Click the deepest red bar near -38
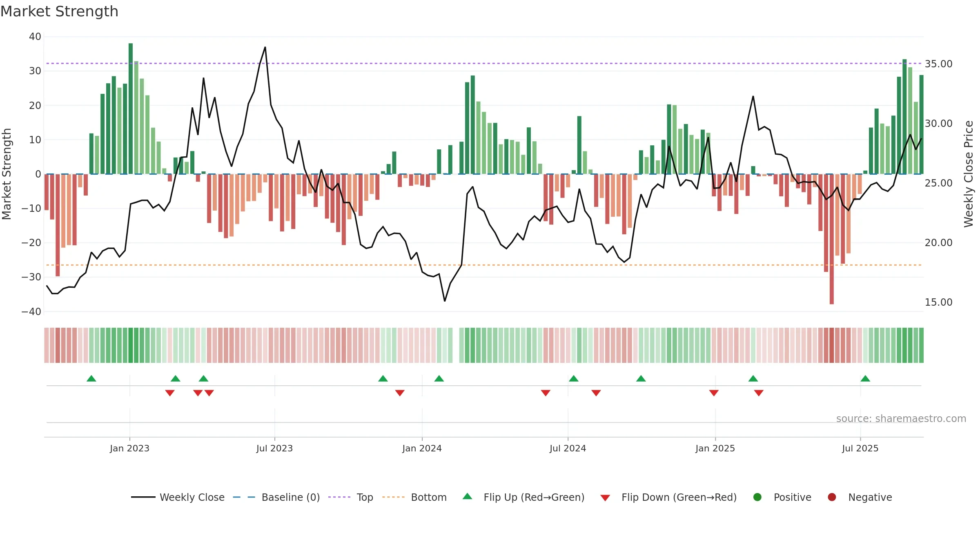 [831, 239]
